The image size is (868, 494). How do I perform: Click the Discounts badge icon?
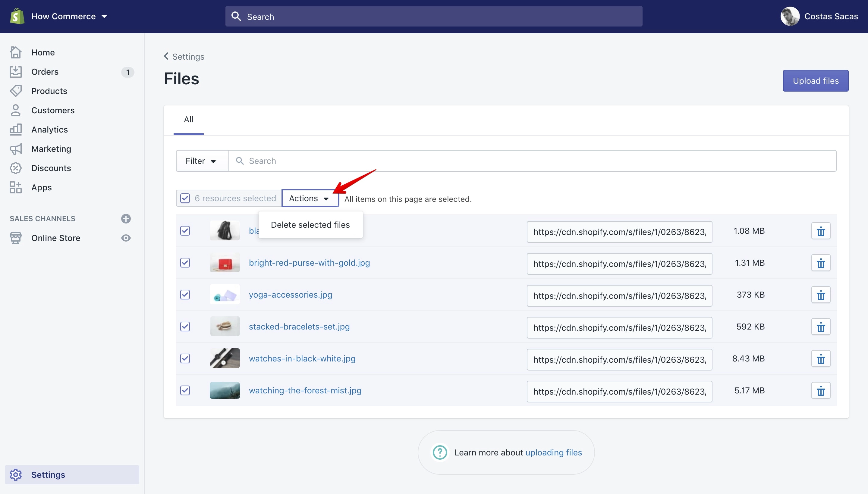tap(16, 168)
